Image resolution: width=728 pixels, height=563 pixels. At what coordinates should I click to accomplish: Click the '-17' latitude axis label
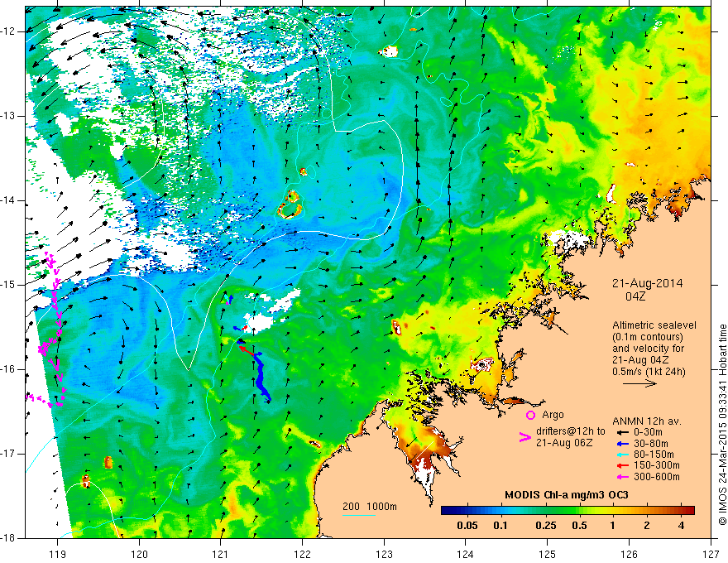point(9,454)
